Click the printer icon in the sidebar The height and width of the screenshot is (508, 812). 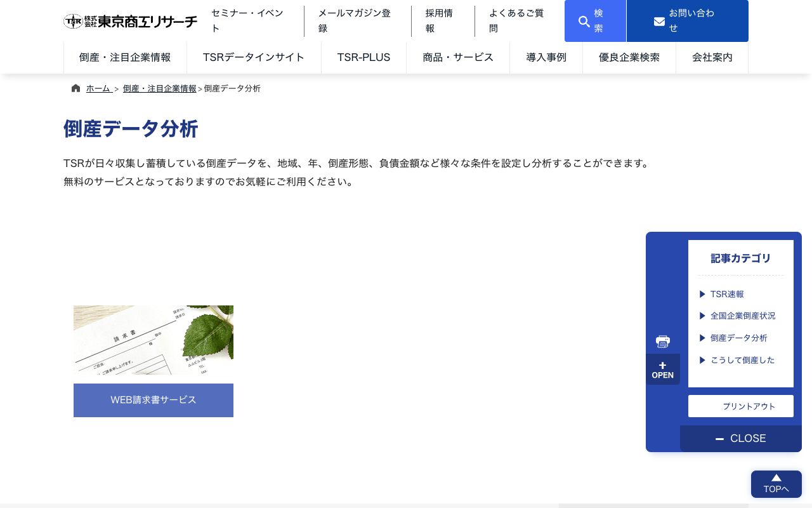(x=662, y=341)
